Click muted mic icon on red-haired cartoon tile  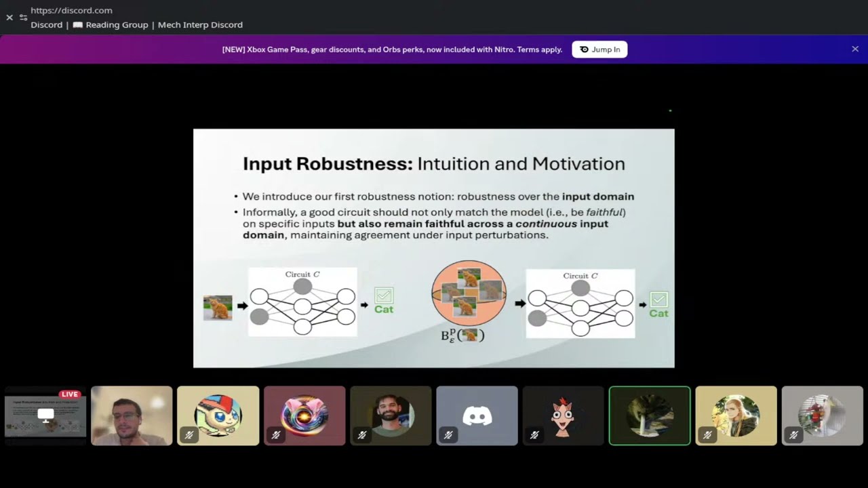click(x=534, y=434)
